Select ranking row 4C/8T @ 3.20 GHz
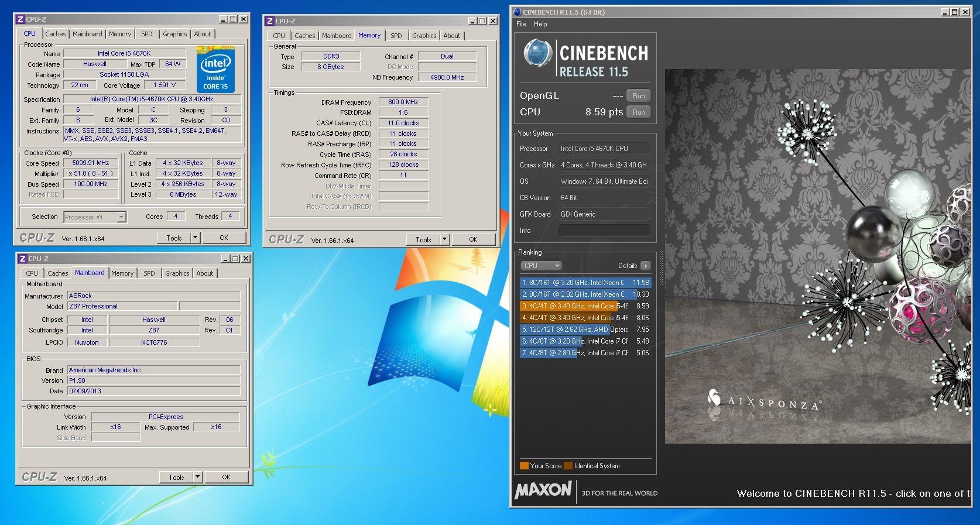Screen dimensions: 980x525 [x=585, y=341]
